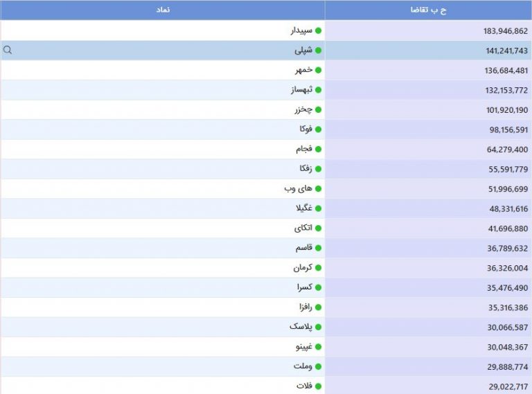Click the value 30,048,367
The image size is (532, 394).
coord(508,347)
